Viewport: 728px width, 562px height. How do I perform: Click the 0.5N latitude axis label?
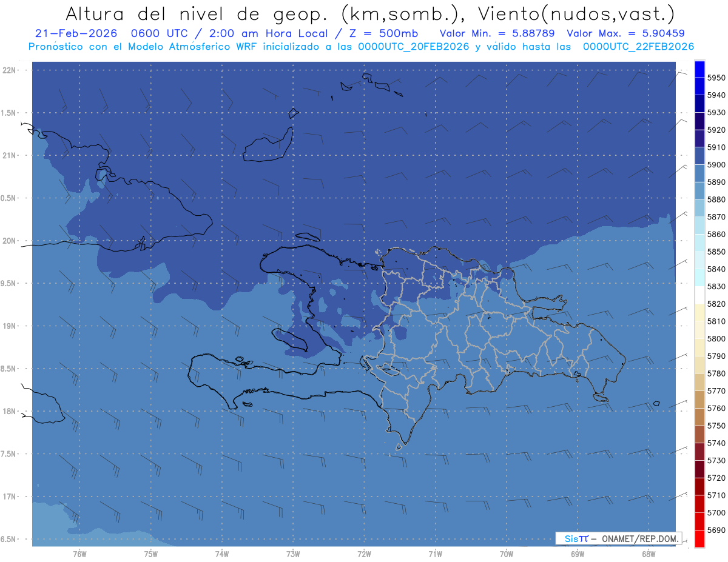9,198
